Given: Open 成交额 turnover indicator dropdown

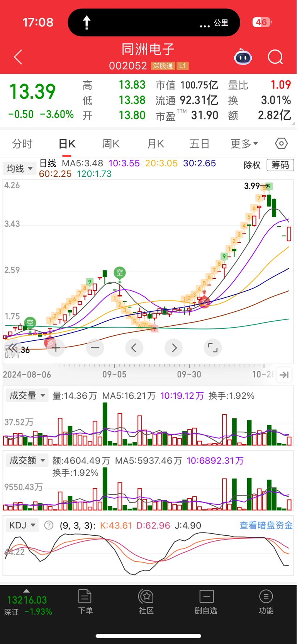Looking at the screenshot, I should pos(27,460).
